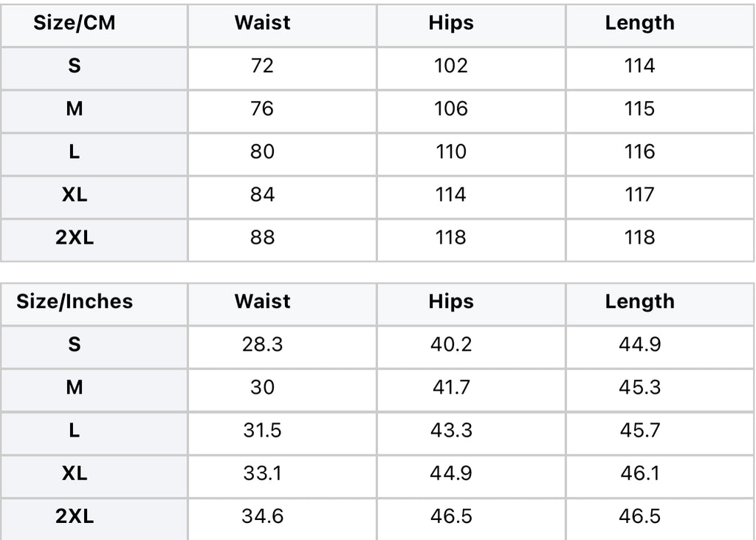Select length value 46.1 for size XL
Screen dimensions: 756x540
click(x=640, y=474)
